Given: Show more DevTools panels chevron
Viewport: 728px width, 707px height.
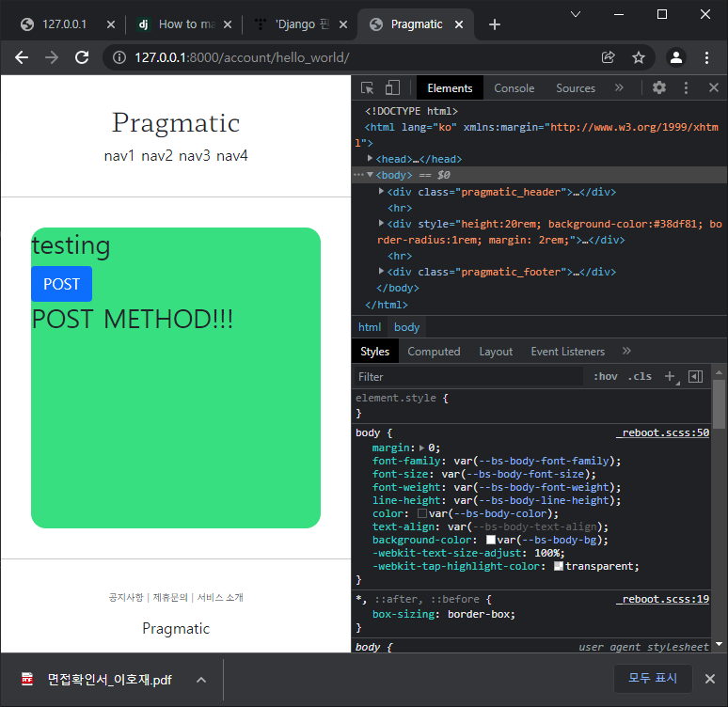Looking at the screenshot, I should coord(619,87).
